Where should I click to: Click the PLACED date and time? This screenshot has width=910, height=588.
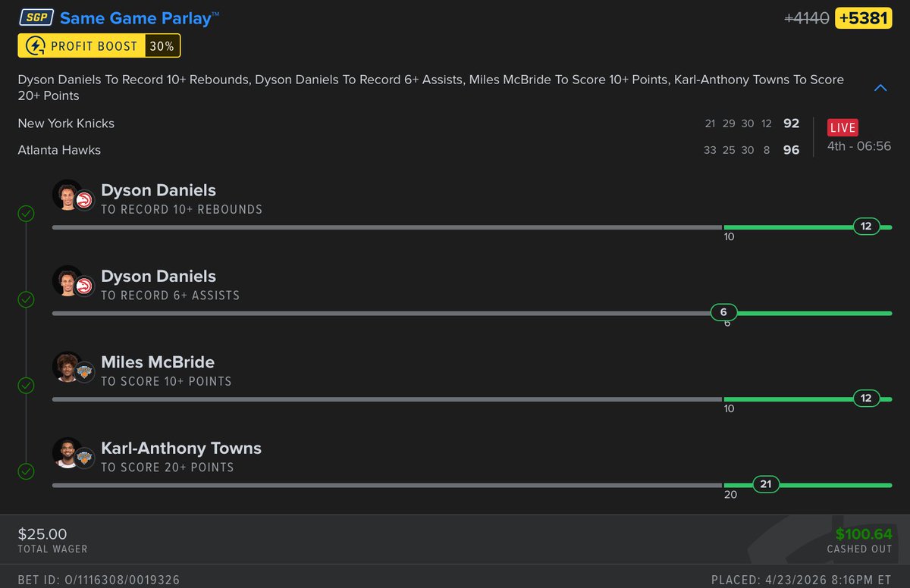coord(802,580)
